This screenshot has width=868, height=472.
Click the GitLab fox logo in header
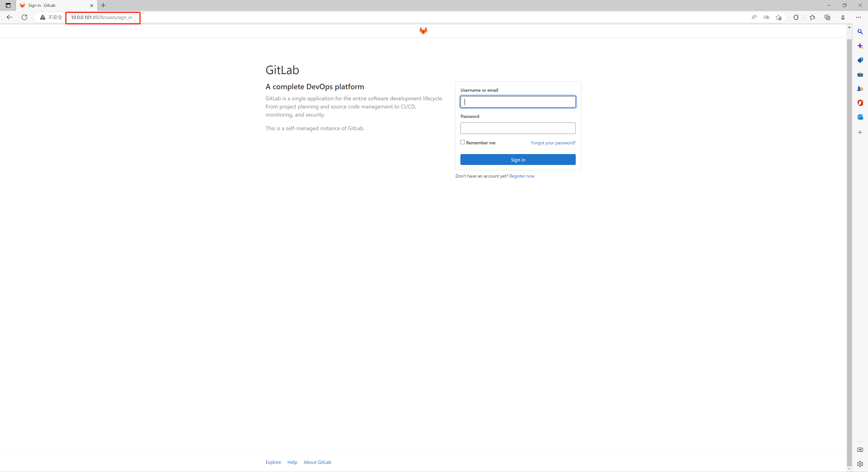click(x=423, y=31)
